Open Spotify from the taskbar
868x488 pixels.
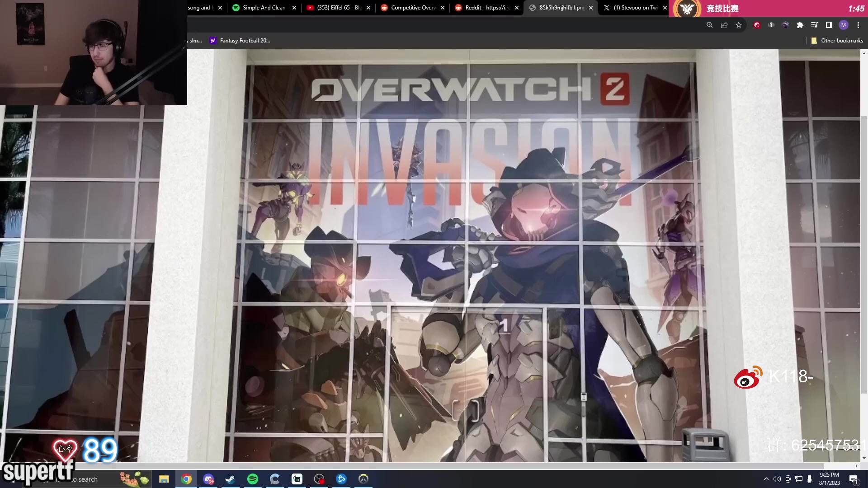click(x=253, y=479)
